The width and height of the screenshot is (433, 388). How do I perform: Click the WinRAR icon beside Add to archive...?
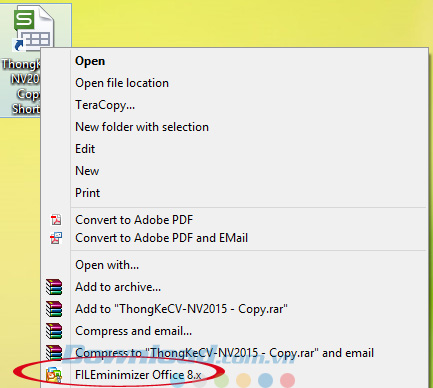click(x=54, y=287)
